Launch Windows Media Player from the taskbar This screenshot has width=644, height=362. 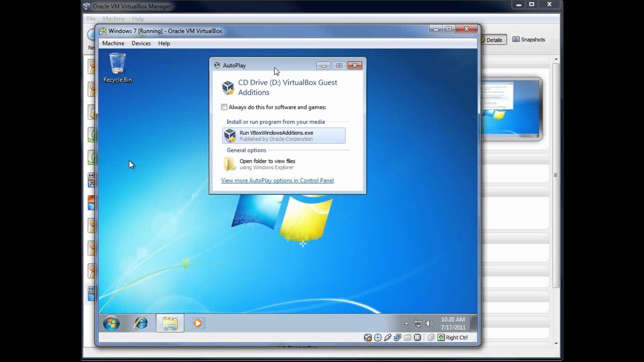tap(198, 323)
